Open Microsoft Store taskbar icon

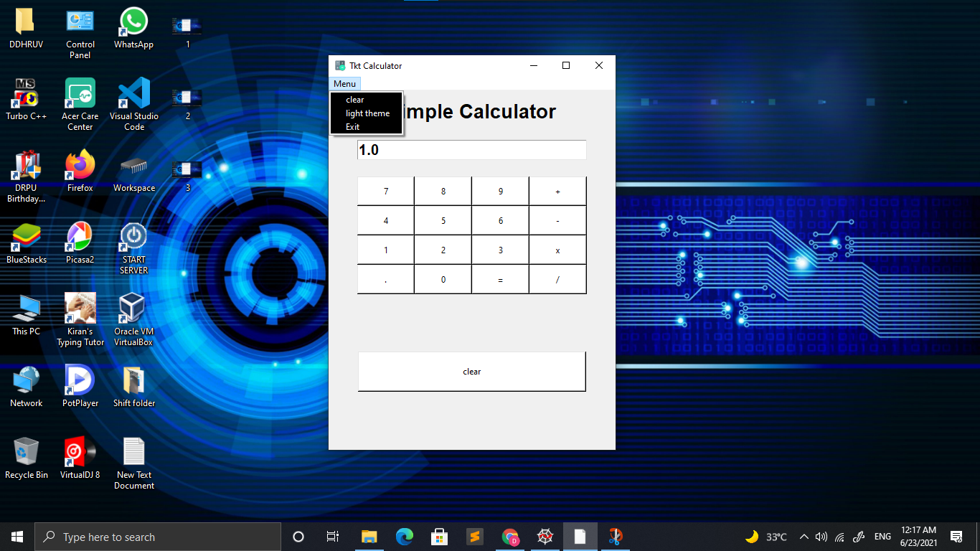tap(440, 537)
